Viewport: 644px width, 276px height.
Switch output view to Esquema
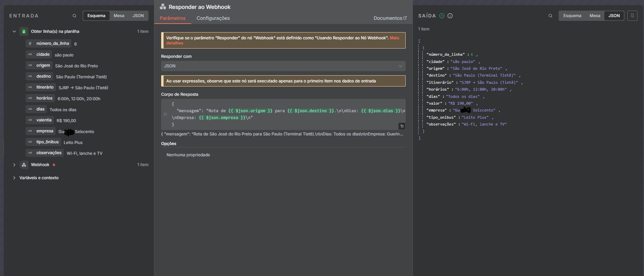pyautogui.click(x=572, y=16)
